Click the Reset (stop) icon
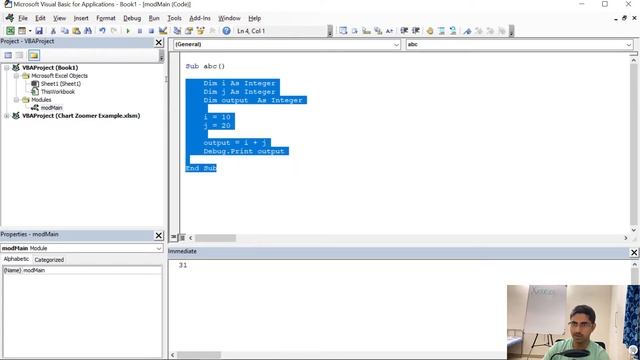Viewport: 640px width, 360px height. point(151,31)
